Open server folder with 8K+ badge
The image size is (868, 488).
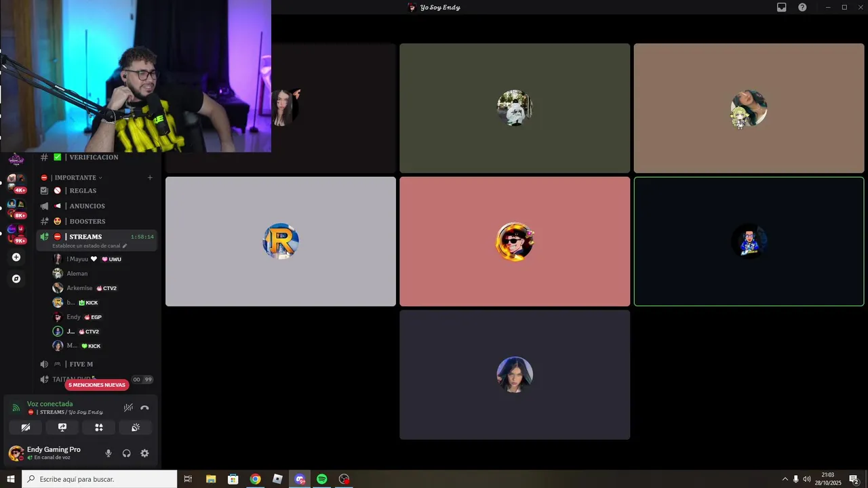(x=16, y=208)
